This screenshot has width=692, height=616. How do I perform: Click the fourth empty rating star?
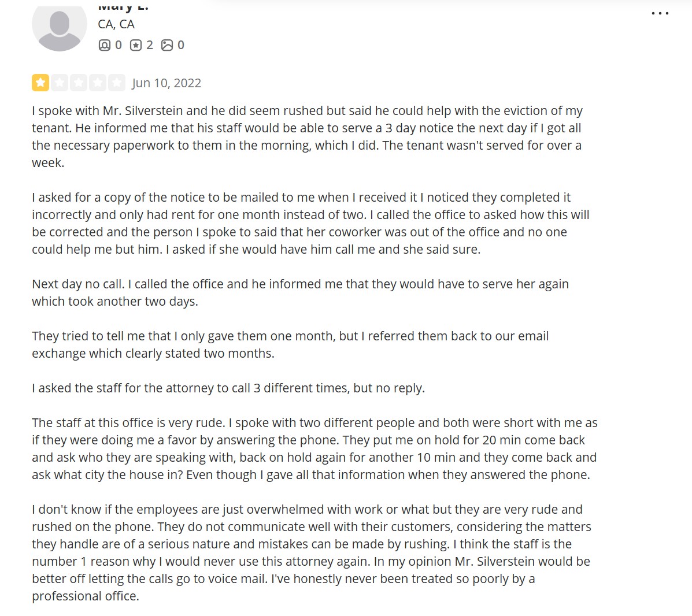(98, 83)
